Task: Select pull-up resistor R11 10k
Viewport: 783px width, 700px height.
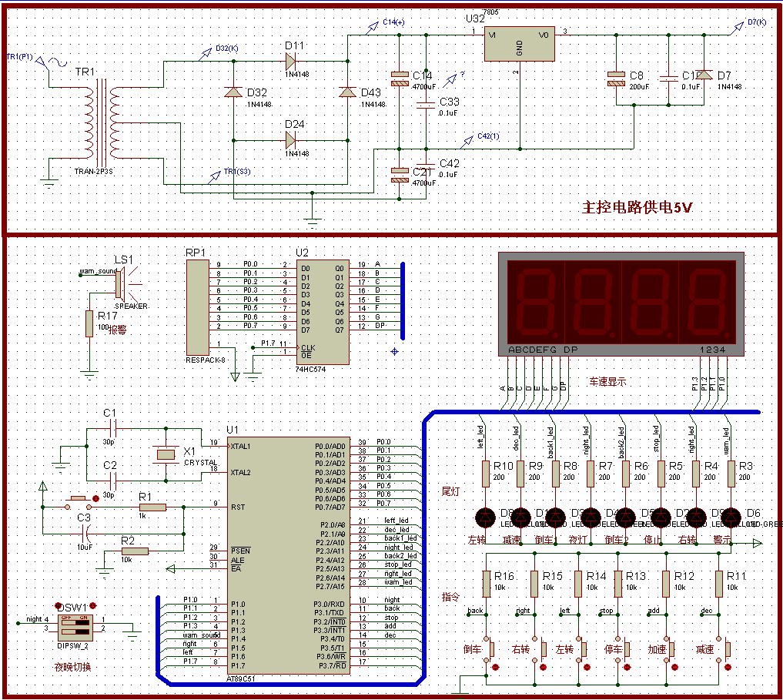Action: click(x=719, y=584)
